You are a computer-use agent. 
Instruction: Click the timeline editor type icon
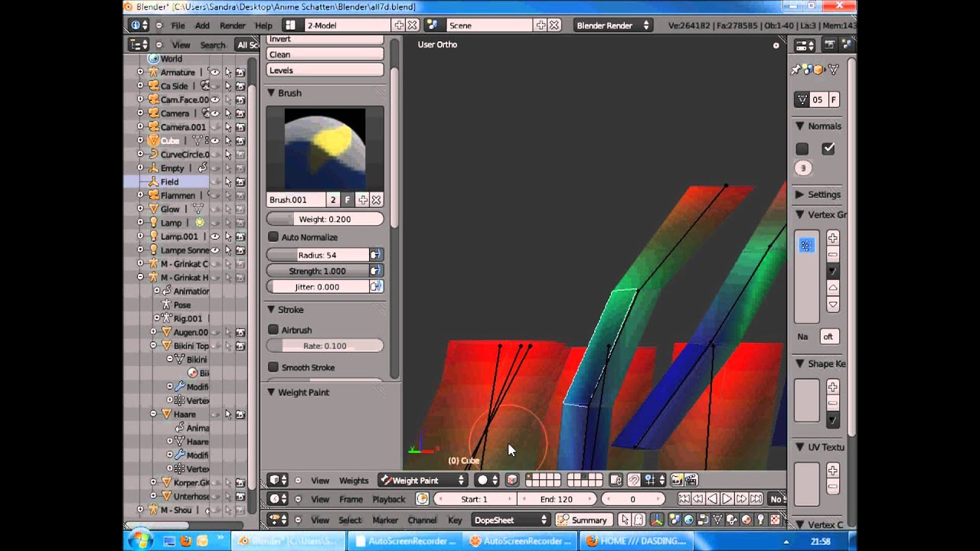point(277,499)
